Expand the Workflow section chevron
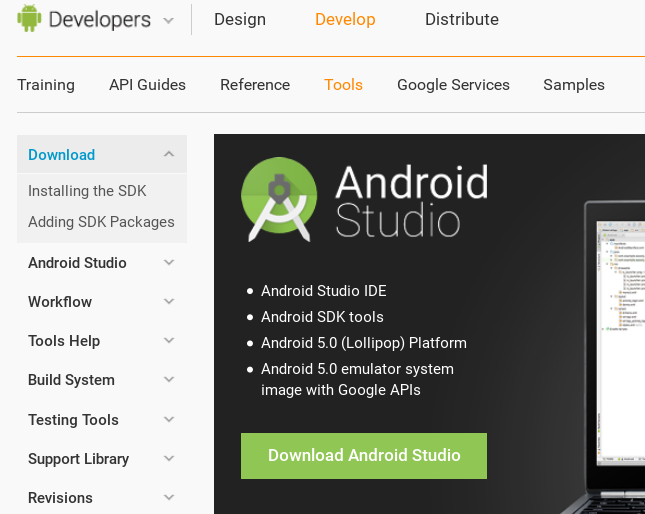This screenshot has width=645, height=514. pyautogui.click(x=169, y=302)
